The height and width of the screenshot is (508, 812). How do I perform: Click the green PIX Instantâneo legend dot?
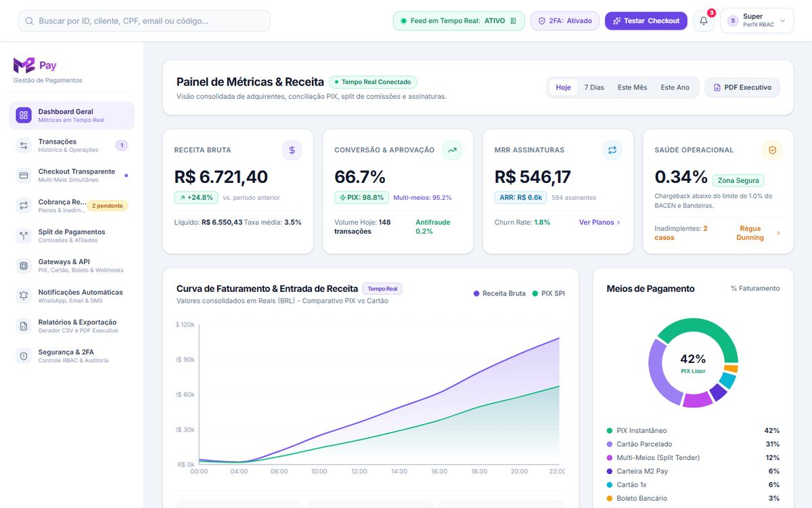coord(610,431)
